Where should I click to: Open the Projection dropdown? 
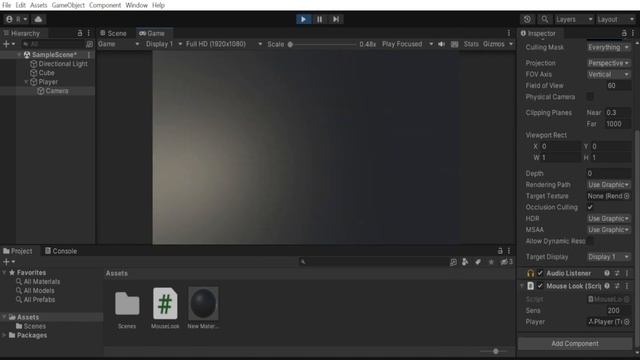pos(608,63)
